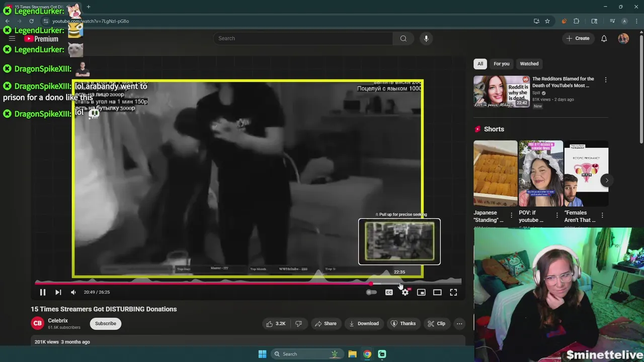Open video settings gear

[x=405, y=292]
